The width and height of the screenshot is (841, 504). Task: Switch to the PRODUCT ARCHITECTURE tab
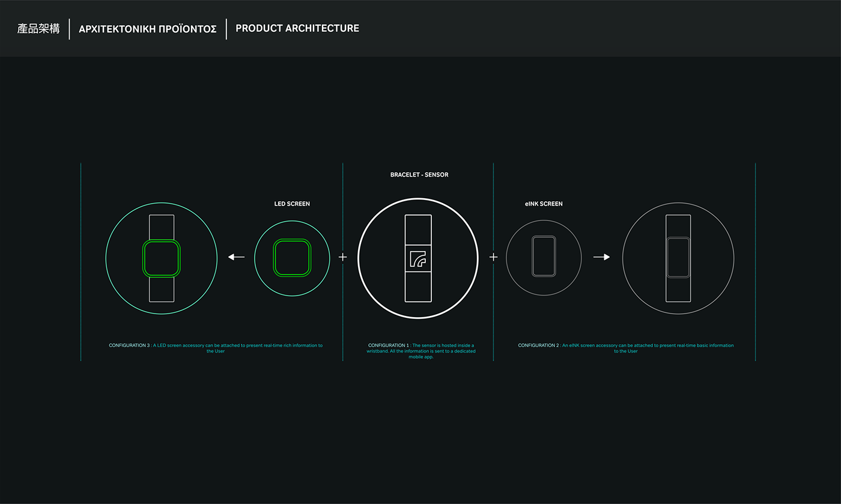pyautogui.click(x=297, y=28)
